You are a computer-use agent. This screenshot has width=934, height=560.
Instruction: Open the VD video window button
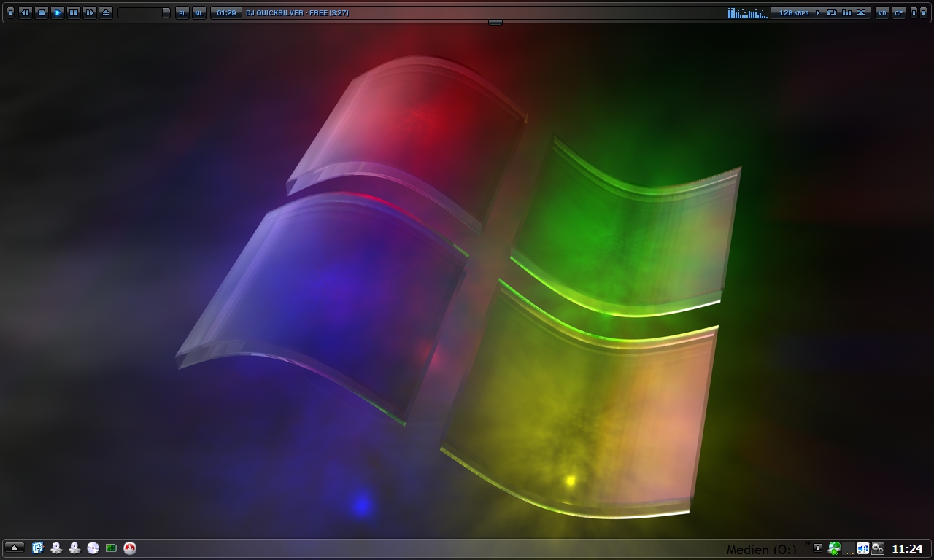882,12
